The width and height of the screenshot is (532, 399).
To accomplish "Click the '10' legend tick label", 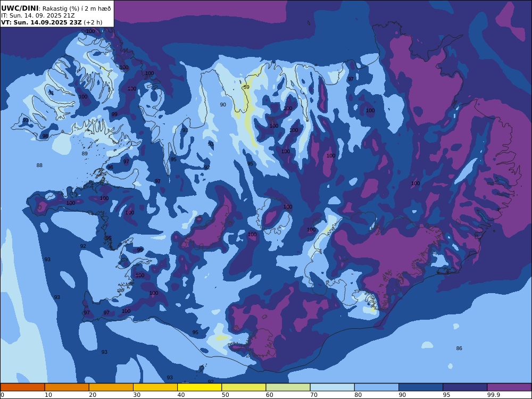I will 48,395.
